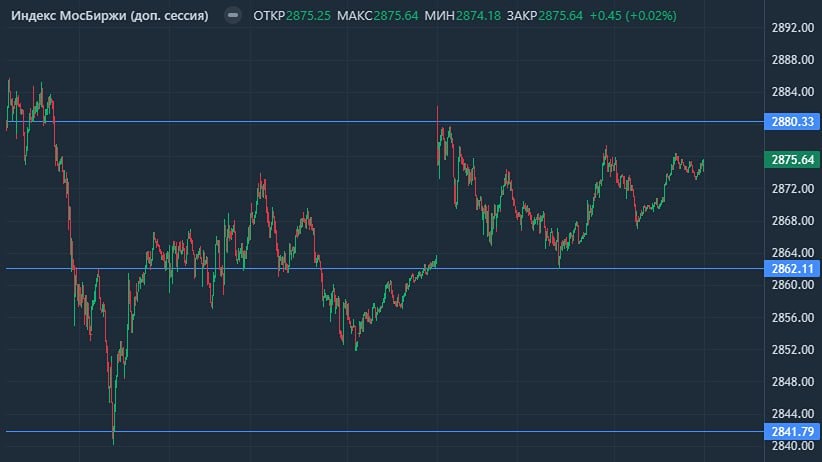Image resolution: width=822 pixels, height=462 pixels.
Task: Select the Индекс МосБиржи (доп. сессия) title
Action: pos(110,16)
